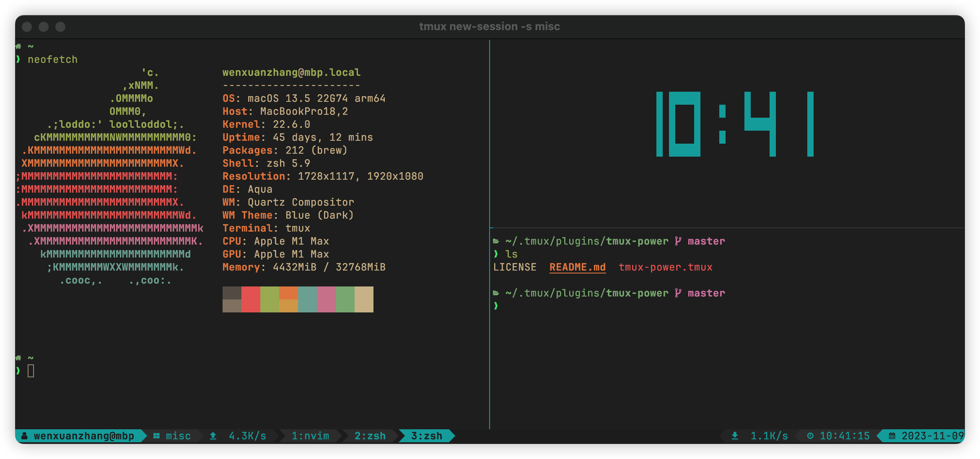Click the git branch icon beside master
Screen dimensions: 980x459
(678, 241)
